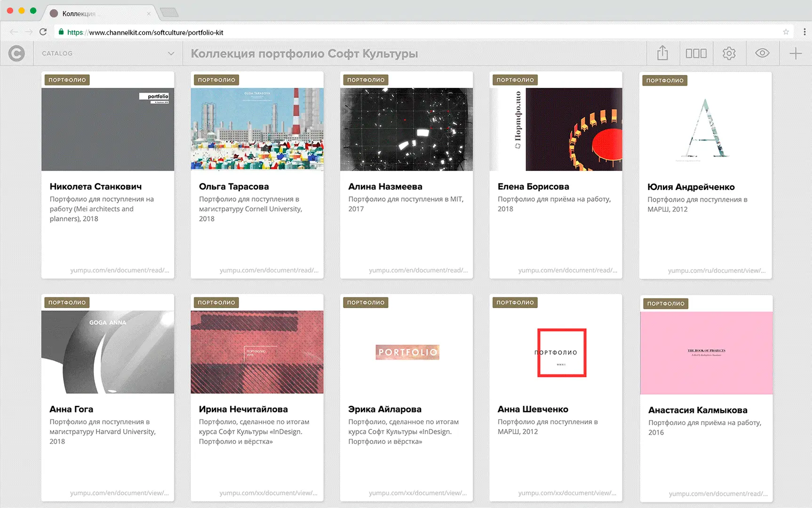The height and width of the screenshot is (508, 812).
Task: Click the address bar URL field
Action: 423,32
